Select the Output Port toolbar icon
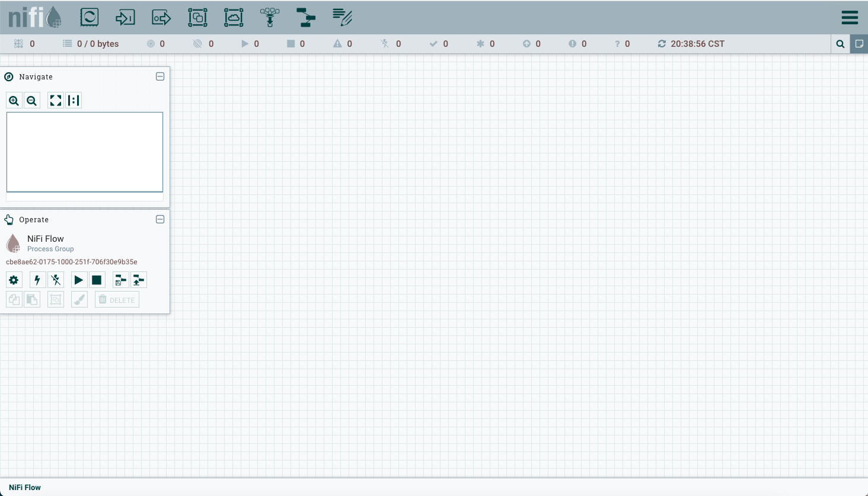This screenshot has width=868, height=496. [x=161, y=17]
